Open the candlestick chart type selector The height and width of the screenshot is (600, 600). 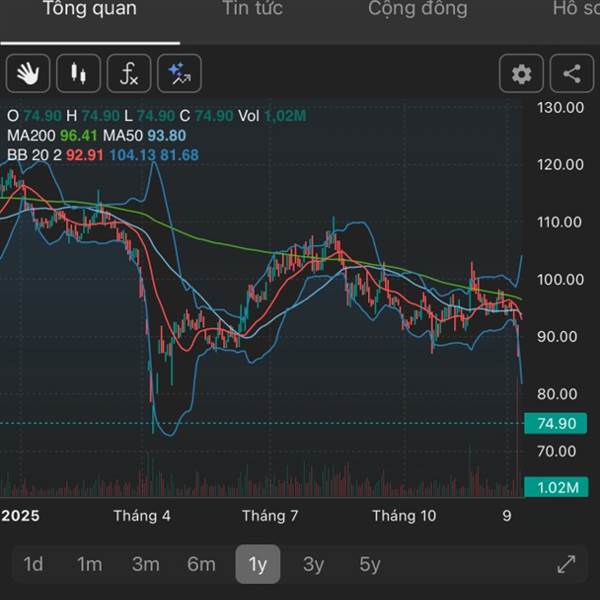(78, 73)
